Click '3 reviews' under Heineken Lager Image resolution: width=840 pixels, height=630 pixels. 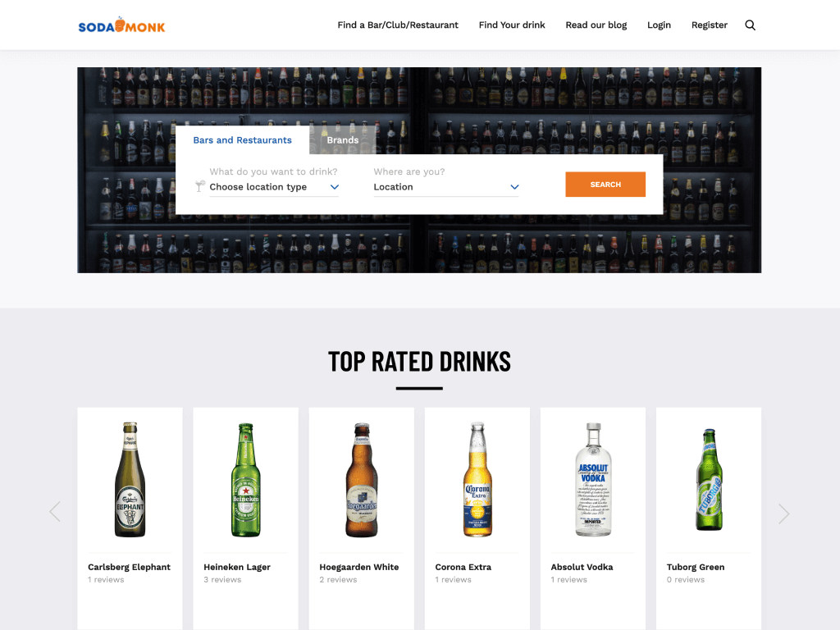(x=222, y=580)
